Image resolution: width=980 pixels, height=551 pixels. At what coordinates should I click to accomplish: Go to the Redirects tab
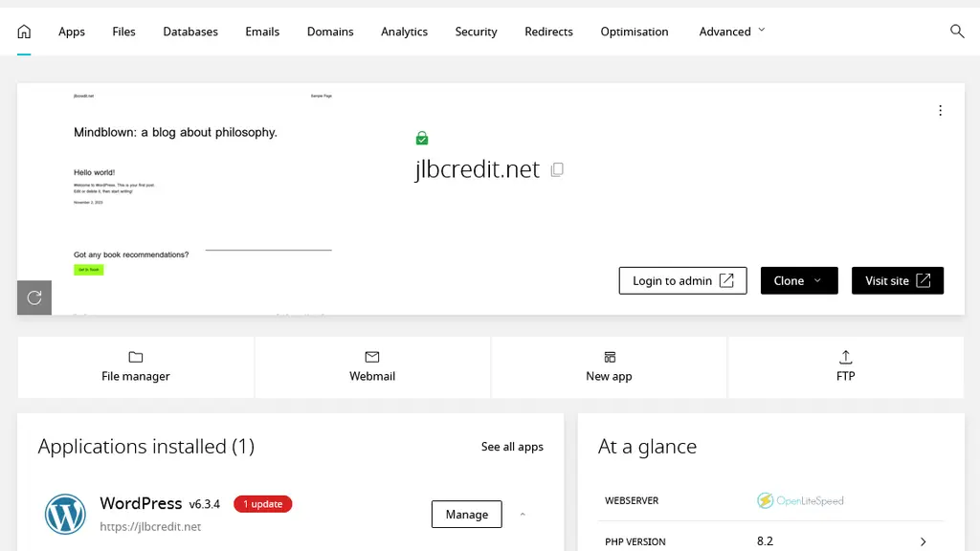point(548,32)
